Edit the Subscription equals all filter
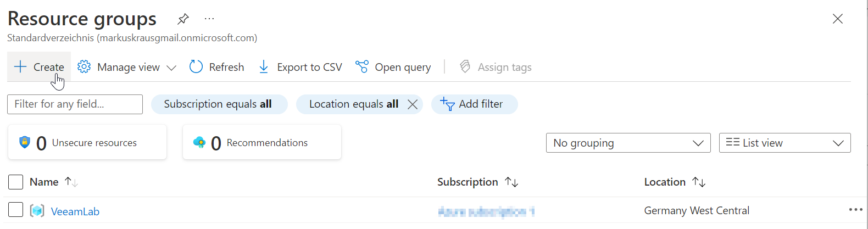 point(219,104)
